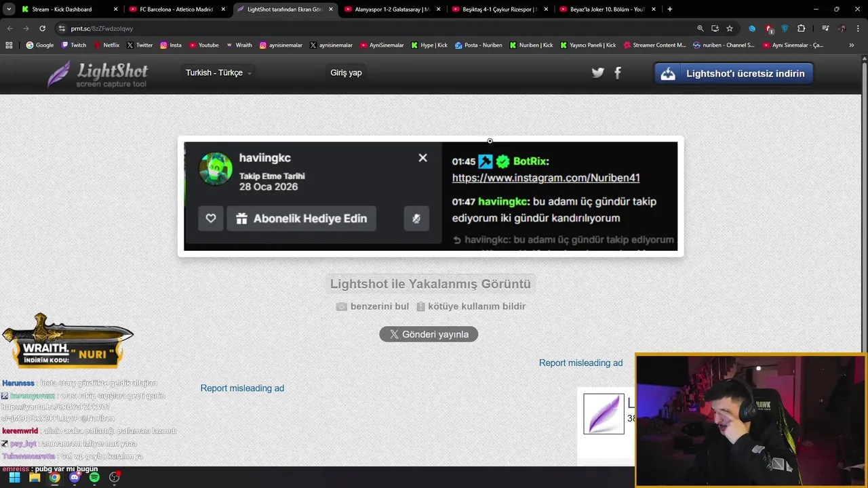Click the LightShot Twitter bird icon
The image size is (868, 488).
point(597,73)
